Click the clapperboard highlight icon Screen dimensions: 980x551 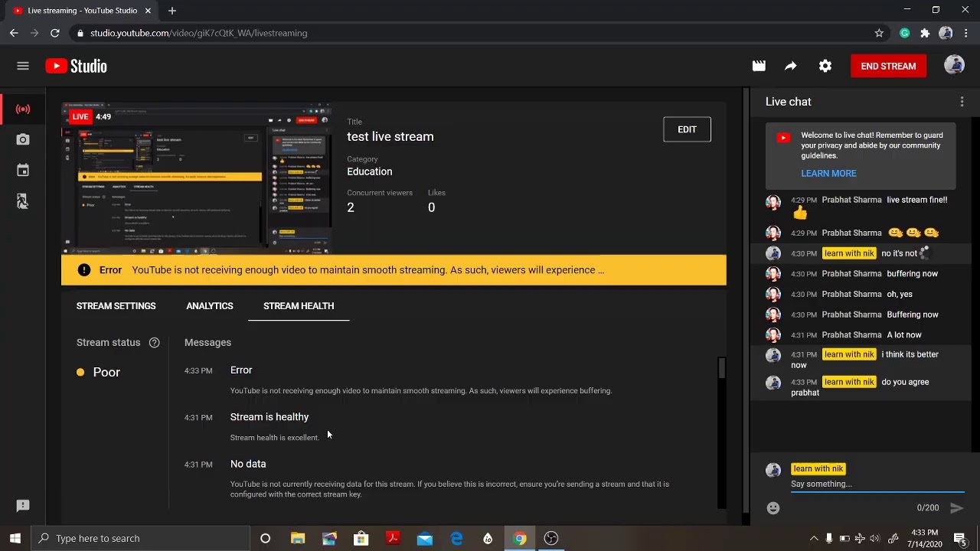point(759,66)
